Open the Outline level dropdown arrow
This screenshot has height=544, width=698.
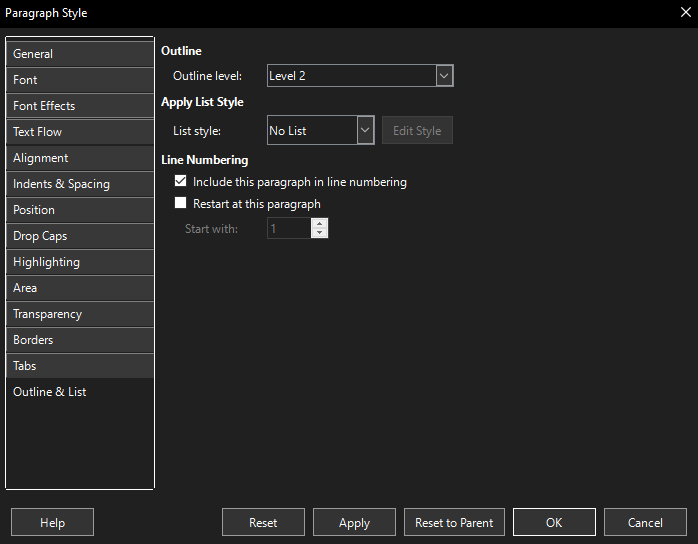pyautogui.click(x=444, y=76)
